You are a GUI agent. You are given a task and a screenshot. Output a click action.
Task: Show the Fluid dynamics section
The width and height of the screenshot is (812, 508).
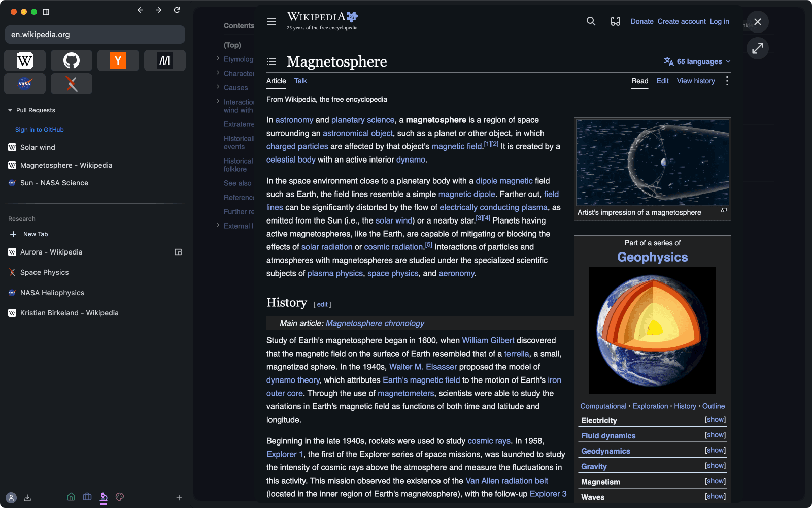click(716, 435)
